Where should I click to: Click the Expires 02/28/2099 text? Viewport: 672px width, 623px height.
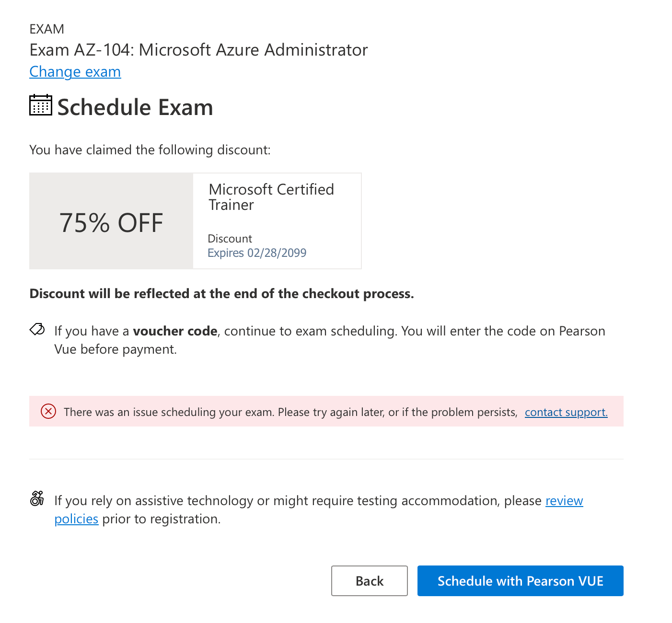pos(257,253)
